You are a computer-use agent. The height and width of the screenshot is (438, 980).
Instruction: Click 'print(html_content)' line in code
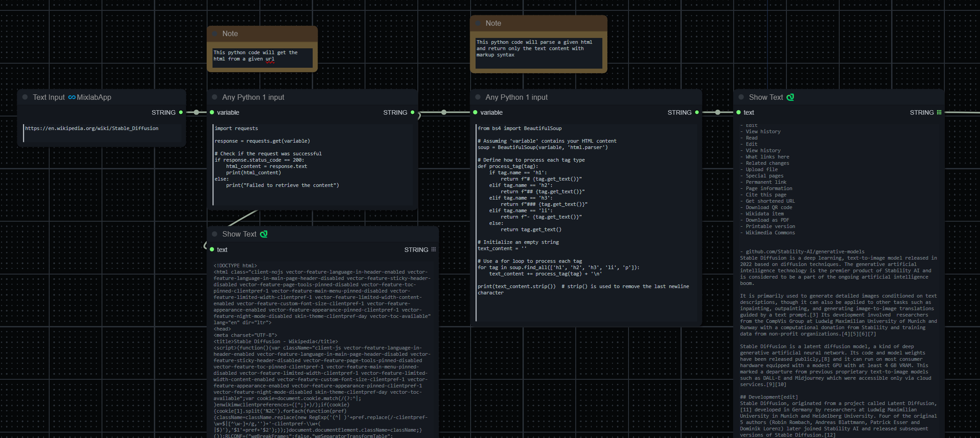[254, 172]
